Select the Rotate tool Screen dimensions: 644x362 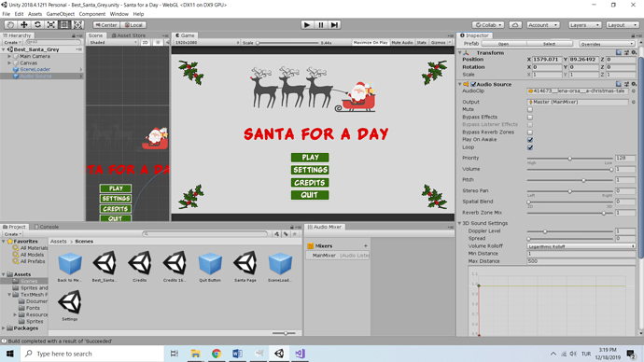coord(37,25)
